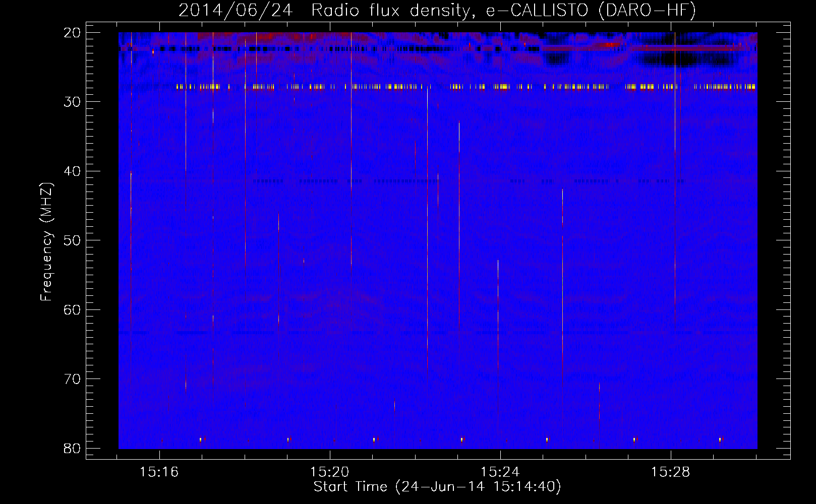Click the '15:24' time tick label

pos(500,472)
